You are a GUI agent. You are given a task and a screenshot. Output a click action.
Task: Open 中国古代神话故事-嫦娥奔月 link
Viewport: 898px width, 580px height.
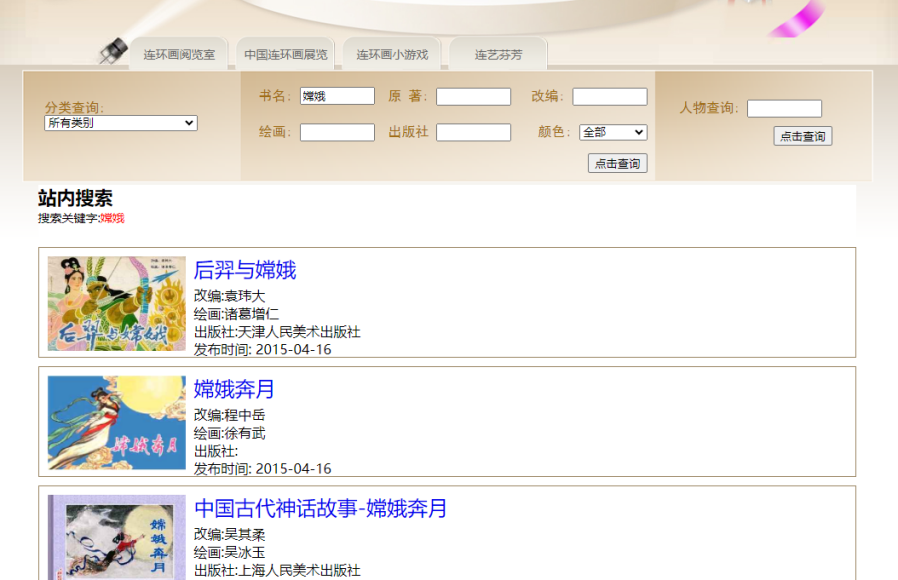tap(320, 508)
